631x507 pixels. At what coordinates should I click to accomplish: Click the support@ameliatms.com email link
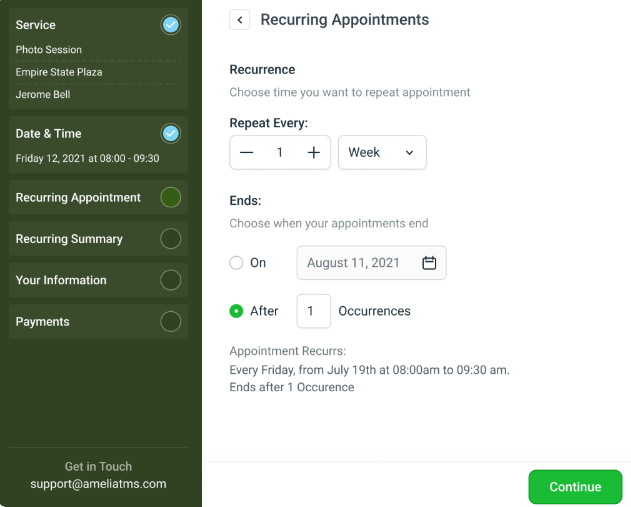(x=98, y=484)
